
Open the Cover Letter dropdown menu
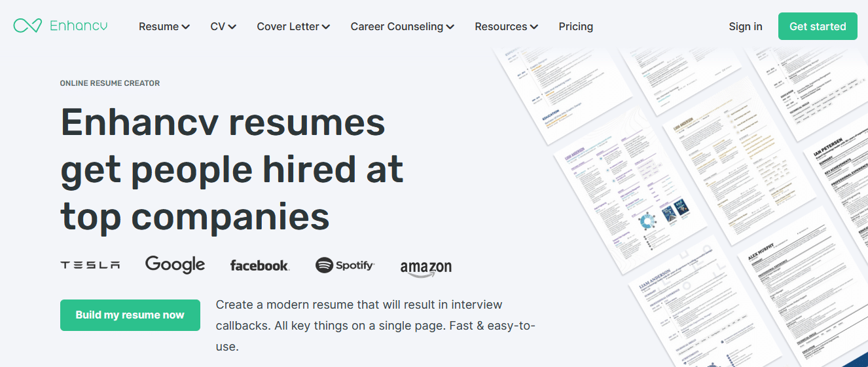tap(293, 26)
